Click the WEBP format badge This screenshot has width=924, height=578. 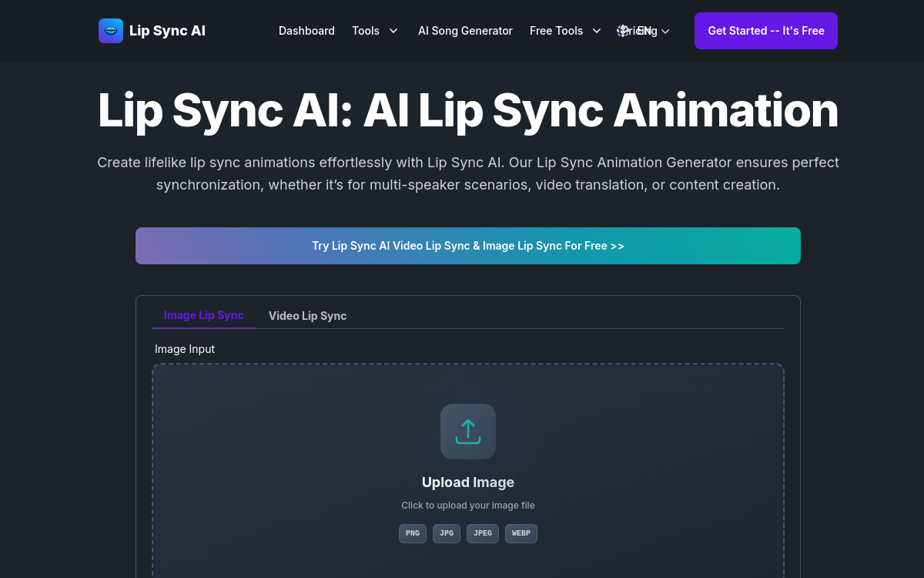[521, 533]
